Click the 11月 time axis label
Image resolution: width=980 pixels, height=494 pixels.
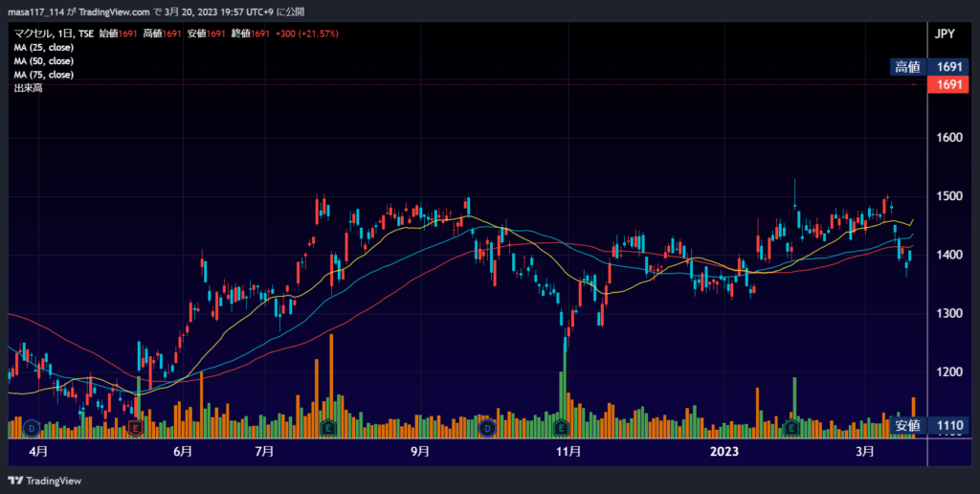coord(568,452)
